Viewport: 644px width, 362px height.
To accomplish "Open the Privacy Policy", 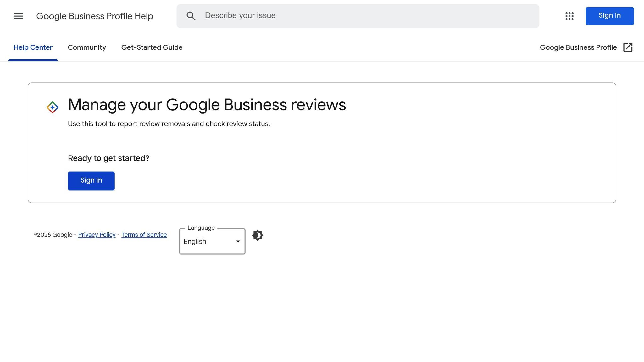I will [x=97, y=235].
